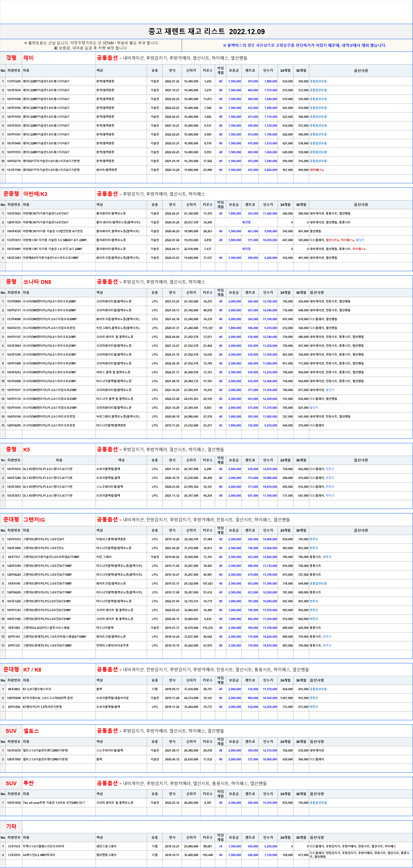Select plate number 160하2770
This screenshot has width=413, height=868.
[x=14, y=161]
